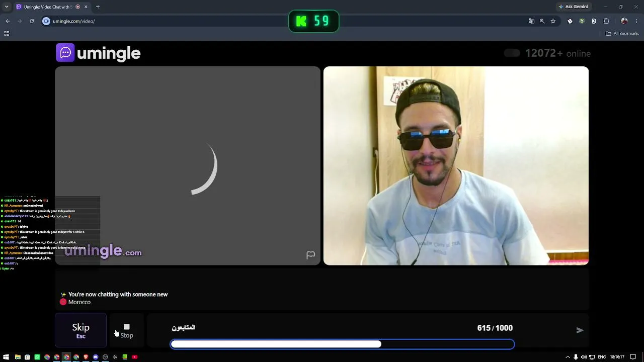Open the All Bookmarks folder

coord(622,34)
